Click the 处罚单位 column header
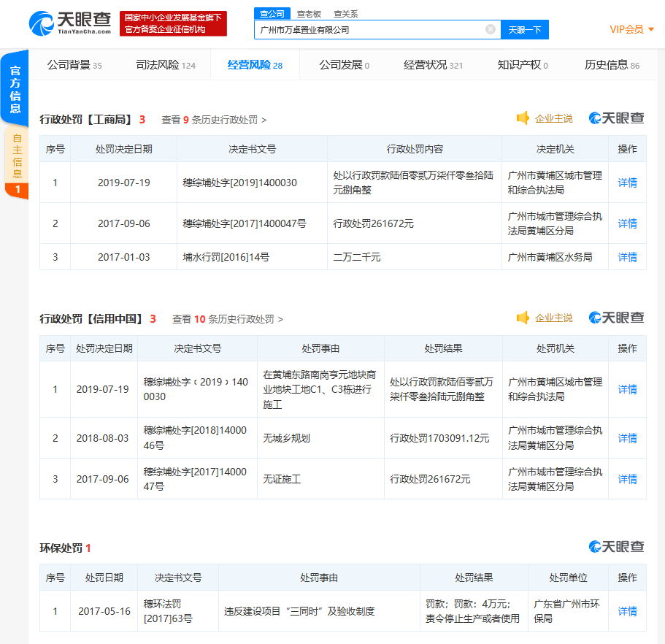The height and width of the screenshot is (644, 665). pyautogui.click(x=569, y=578)
